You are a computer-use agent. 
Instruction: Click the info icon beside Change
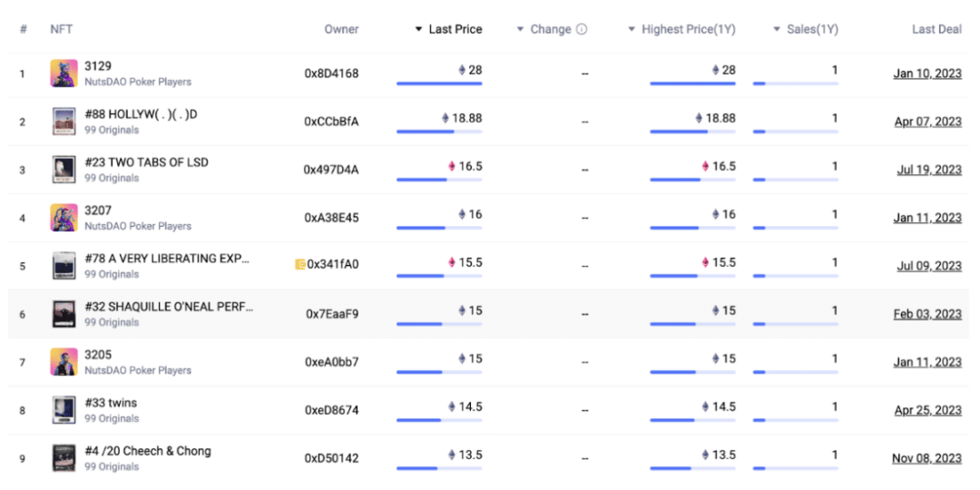click(x=582, y=29)
